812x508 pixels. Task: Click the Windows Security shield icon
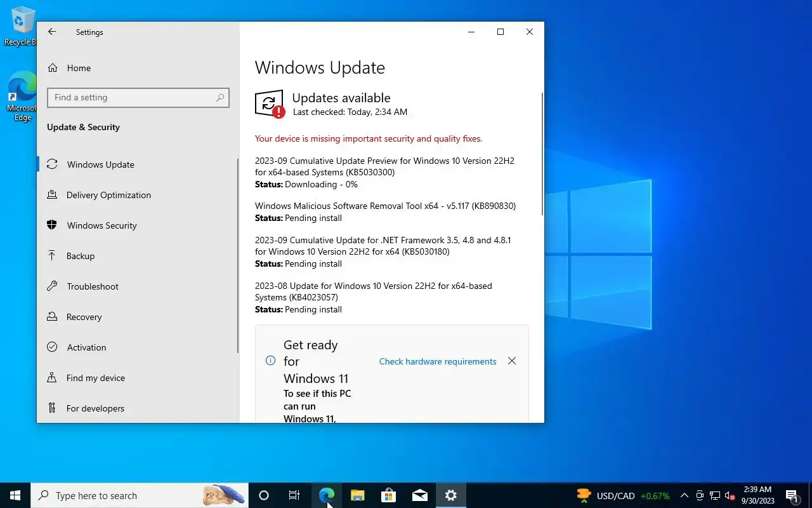click(53, 225)
